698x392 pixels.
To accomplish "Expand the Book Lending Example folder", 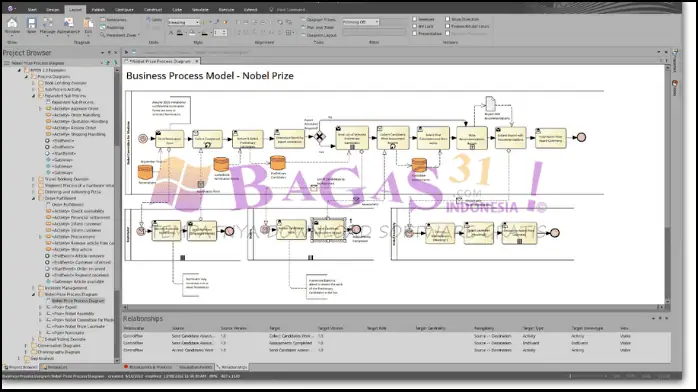I will [33, 83].
